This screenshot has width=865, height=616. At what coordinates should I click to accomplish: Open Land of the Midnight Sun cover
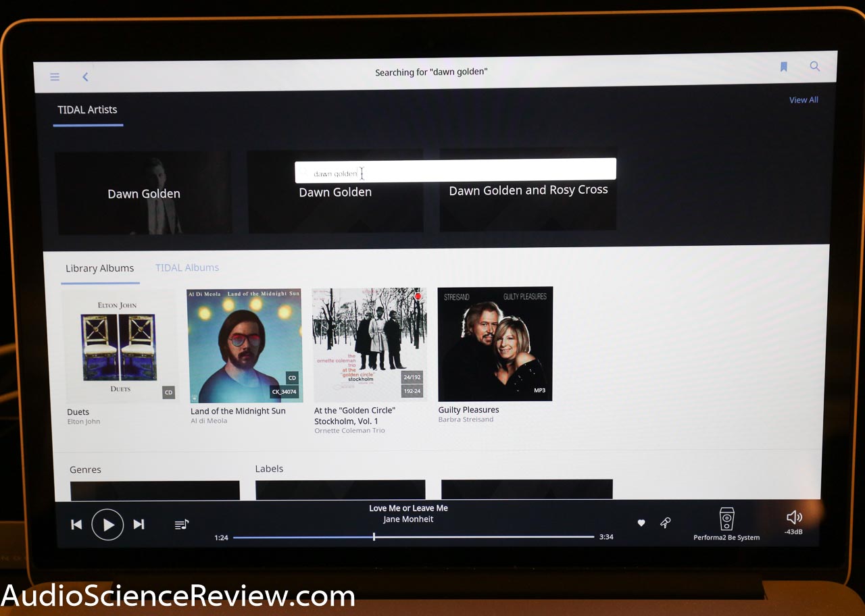(245, 345)
